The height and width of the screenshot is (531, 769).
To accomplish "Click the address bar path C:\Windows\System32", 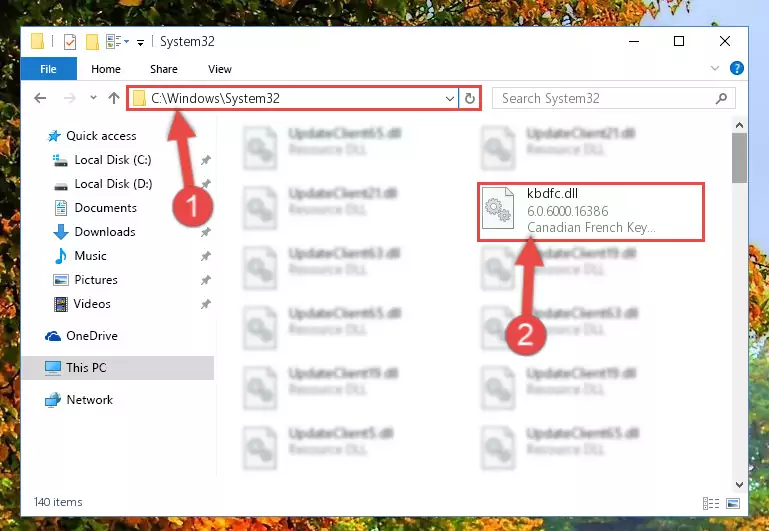I will 215,99.
